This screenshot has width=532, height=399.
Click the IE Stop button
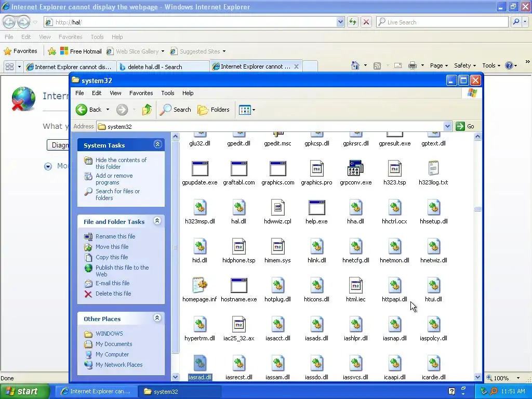click(366, 22)
